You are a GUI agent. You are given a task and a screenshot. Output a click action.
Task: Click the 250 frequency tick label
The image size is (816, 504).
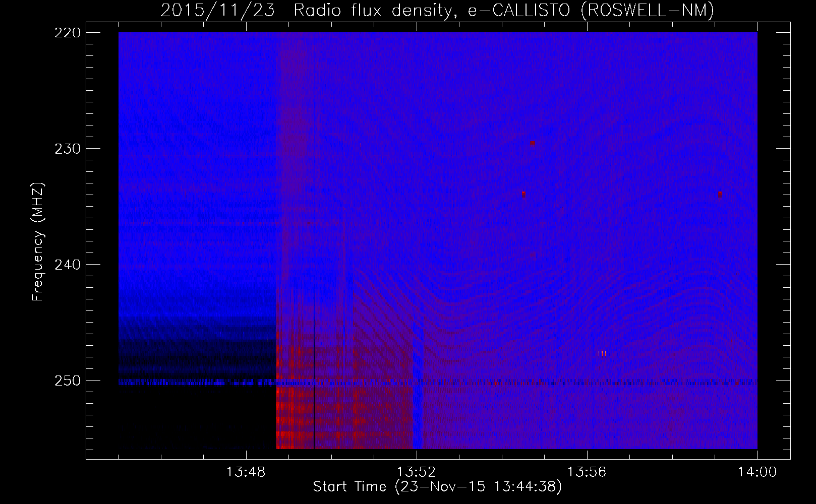68,381
